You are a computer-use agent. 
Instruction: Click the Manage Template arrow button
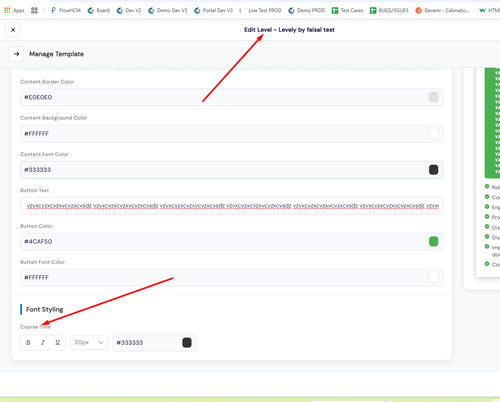click(x=16, y=54)
